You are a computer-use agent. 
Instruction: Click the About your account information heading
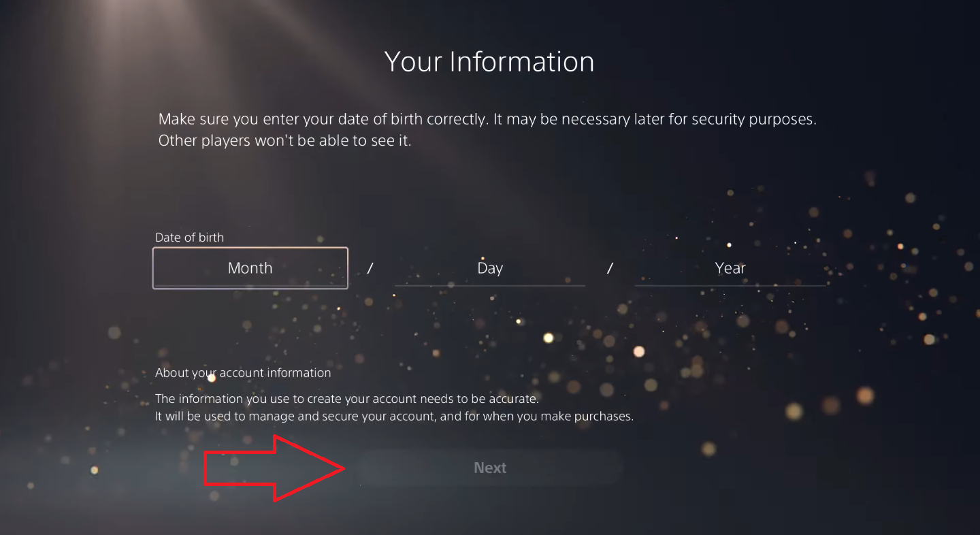[243, 373]
